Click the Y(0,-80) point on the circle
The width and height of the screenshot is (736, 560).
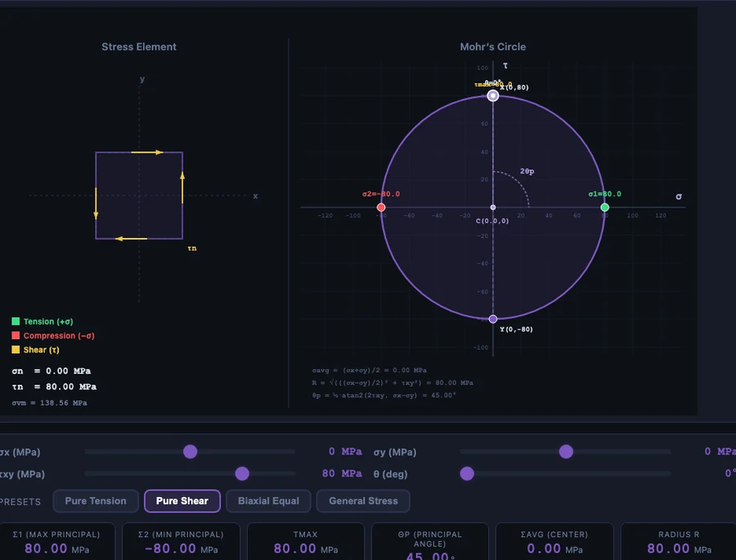point(493,319)
